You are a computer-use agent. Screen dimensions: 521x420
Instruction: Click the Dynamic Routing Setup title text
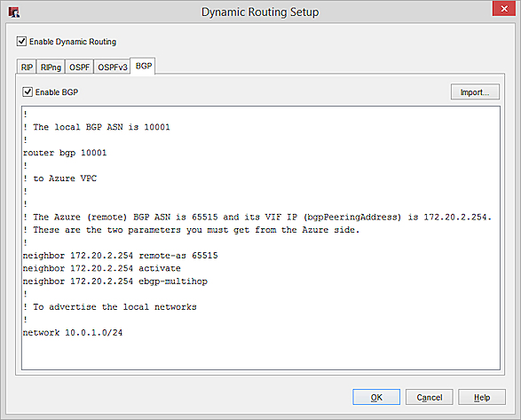(260, 12)
